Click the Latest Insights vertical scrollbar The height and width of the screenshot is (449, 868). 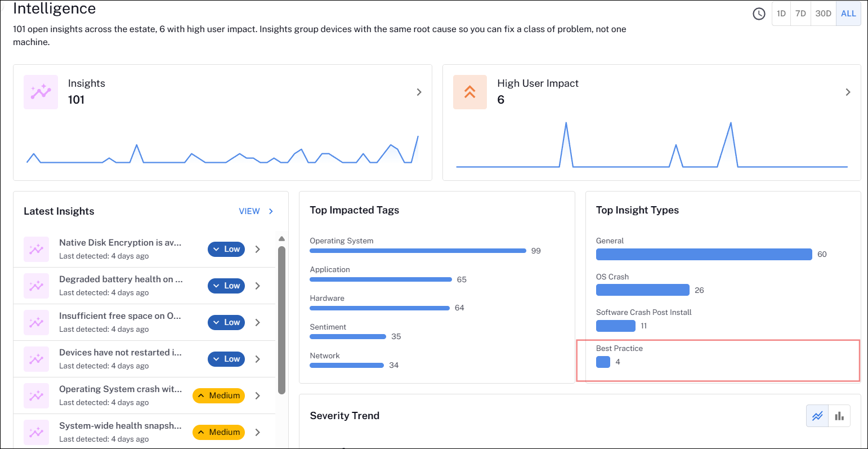point(282,319)
